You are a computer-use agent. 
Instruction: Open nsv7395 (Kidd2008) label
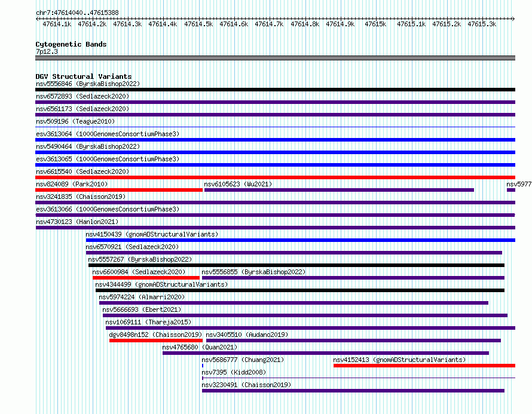point(234,372)
